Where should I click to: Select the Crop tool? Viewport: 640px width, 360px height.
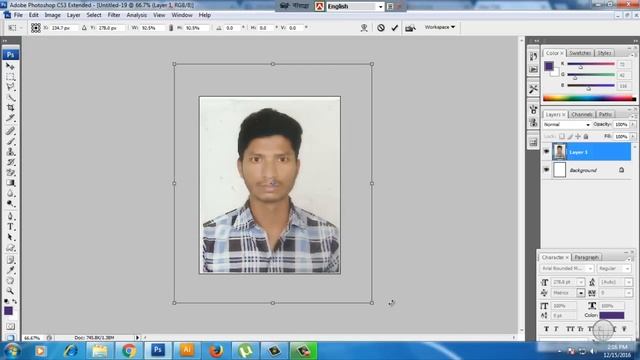pos(10,108)
